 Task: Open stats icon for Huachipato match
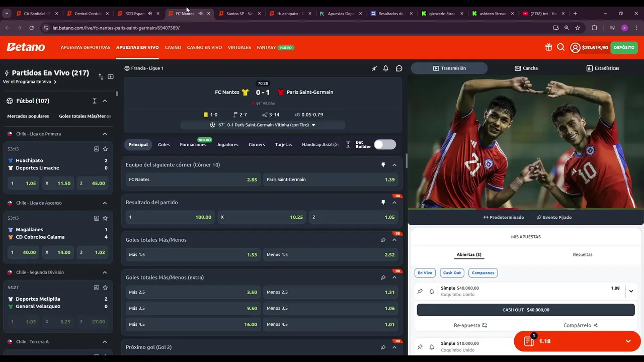point(96,149)
